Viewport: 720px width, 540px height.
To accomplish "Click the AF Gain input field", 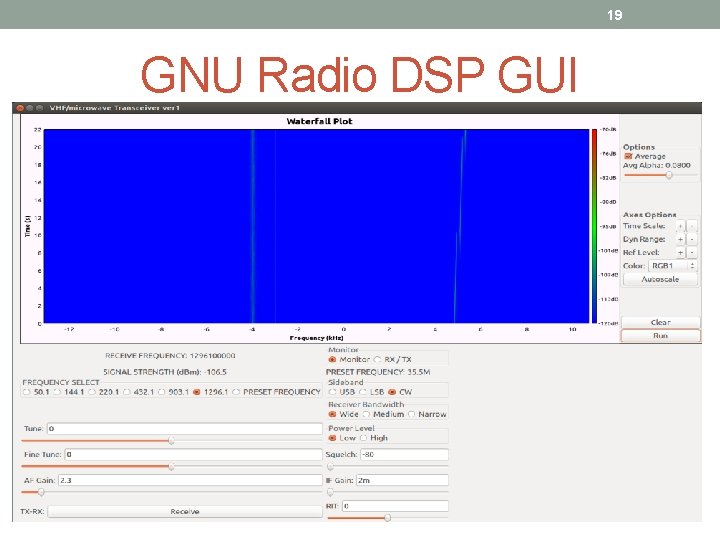I will click(190, 480).
